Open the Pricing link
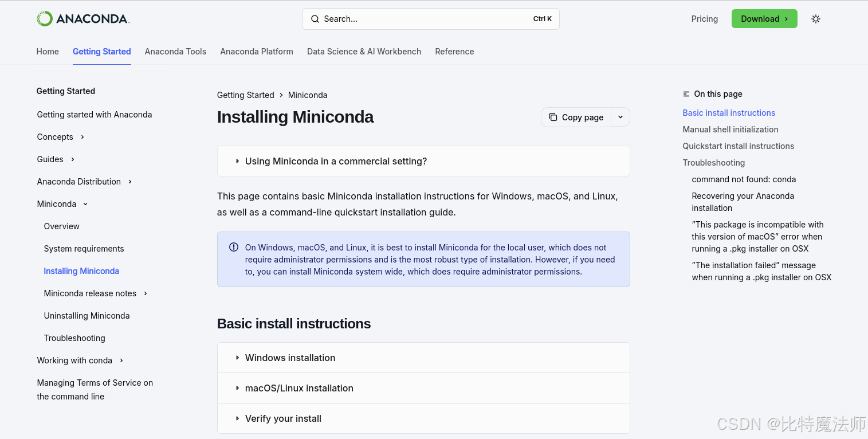 (x=704, y=19)
